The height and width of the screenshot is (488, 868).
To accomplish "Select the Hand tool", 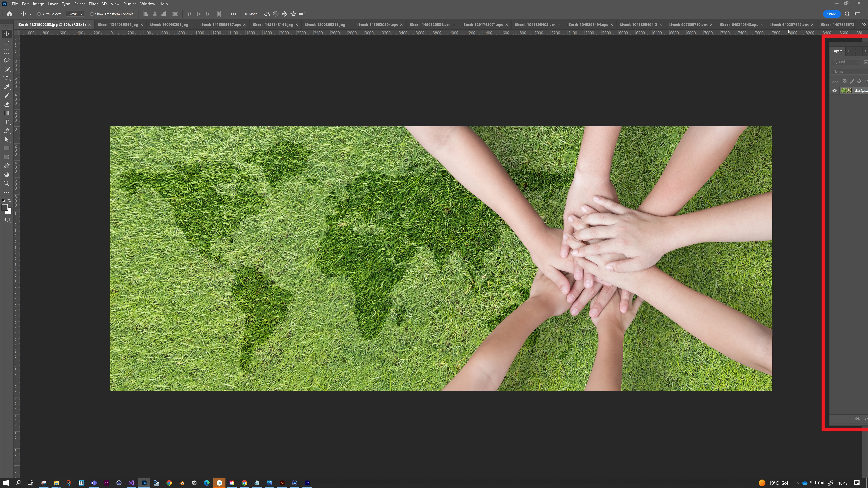I will (x=6, y=175).
